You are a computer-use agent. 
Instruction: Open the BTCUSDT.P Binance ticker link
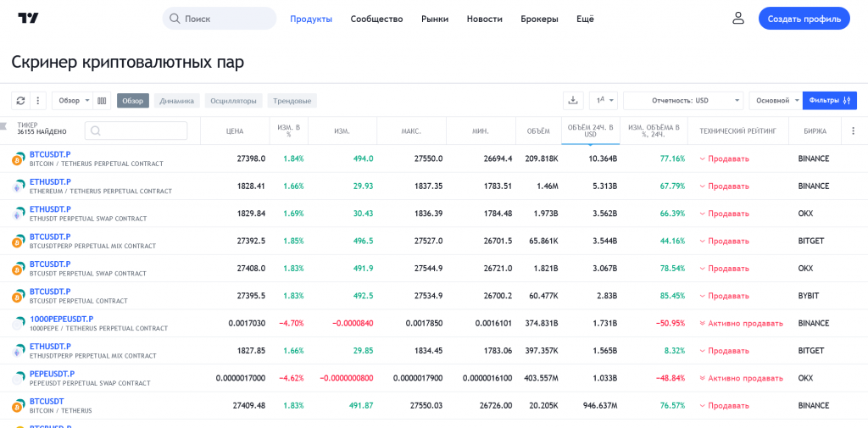pos(50,154)
